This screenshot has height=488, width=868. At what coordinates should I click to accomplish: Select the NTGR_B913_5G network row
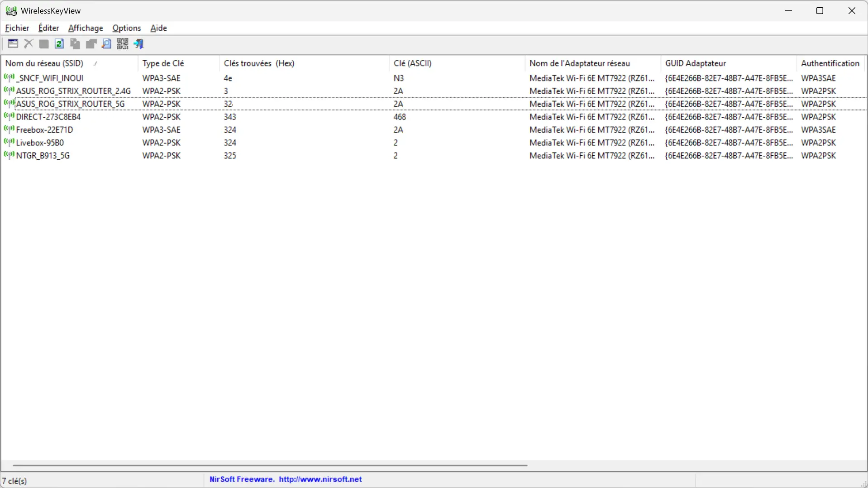click(x=434, y=155)
